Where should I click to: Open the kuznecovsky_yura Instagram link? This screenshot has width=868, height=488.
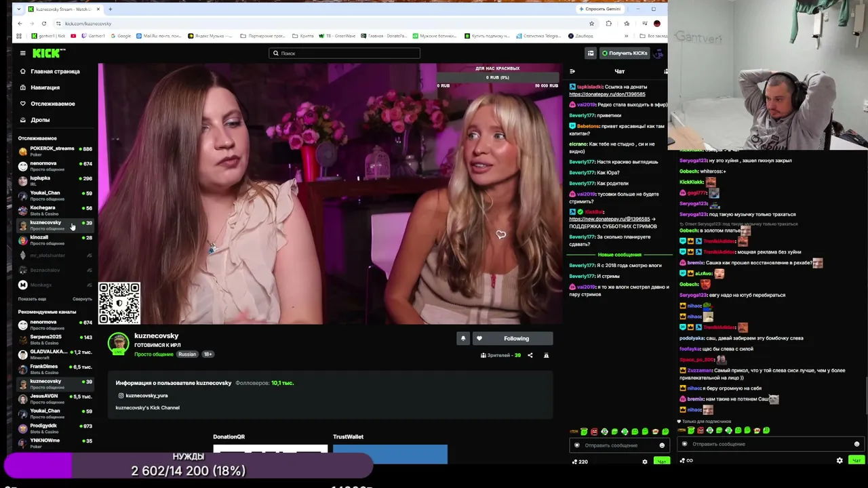pos(146,396)
